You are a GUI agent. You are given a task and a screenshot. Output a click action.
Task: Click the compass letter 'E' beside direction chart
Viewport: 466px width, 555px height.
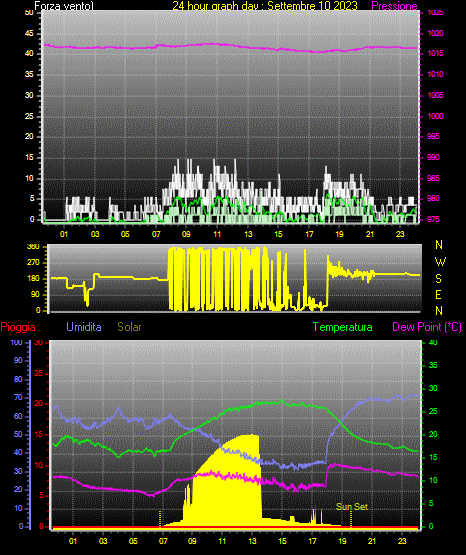tap(438, 294)
